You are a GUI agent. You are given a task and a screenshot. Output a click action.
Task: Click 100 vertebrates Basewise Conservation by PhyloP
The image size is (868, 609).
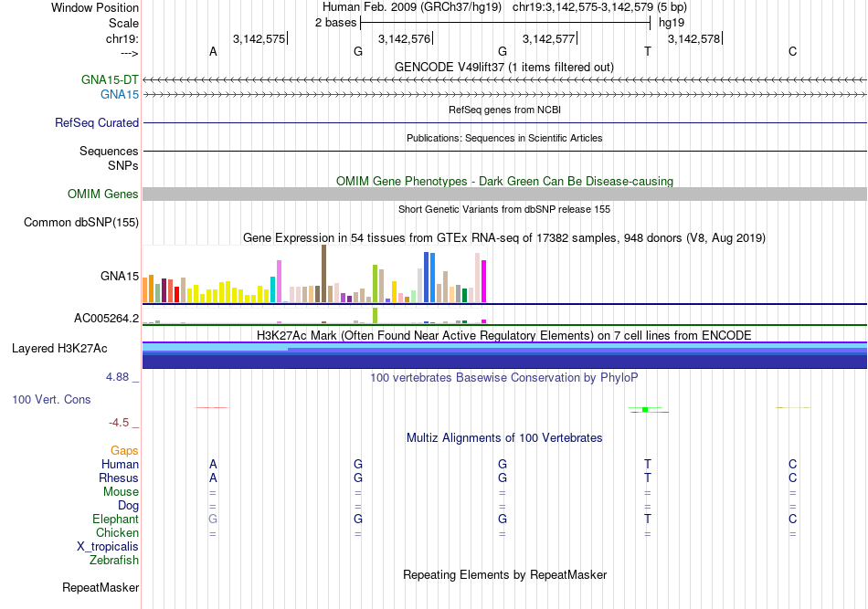[x=504, y=377]
